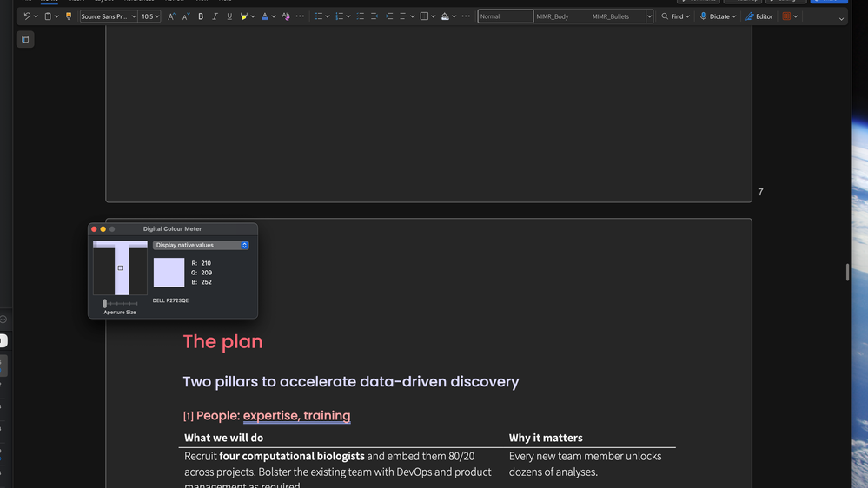
Task: Open the Dictate options dropdown arrow
Action: tap(734, 16)
